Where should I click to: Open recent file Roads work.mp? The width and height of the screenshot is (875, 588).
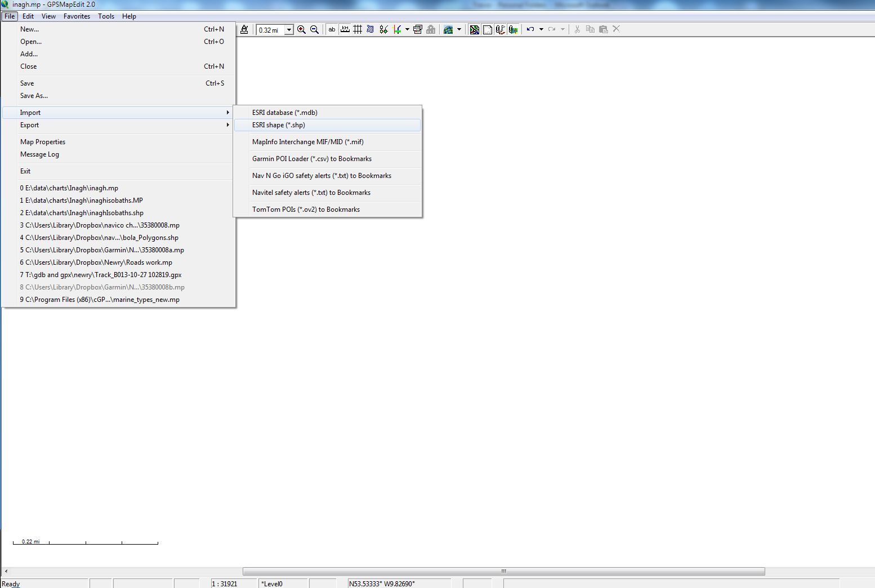[x=118, y=262]
